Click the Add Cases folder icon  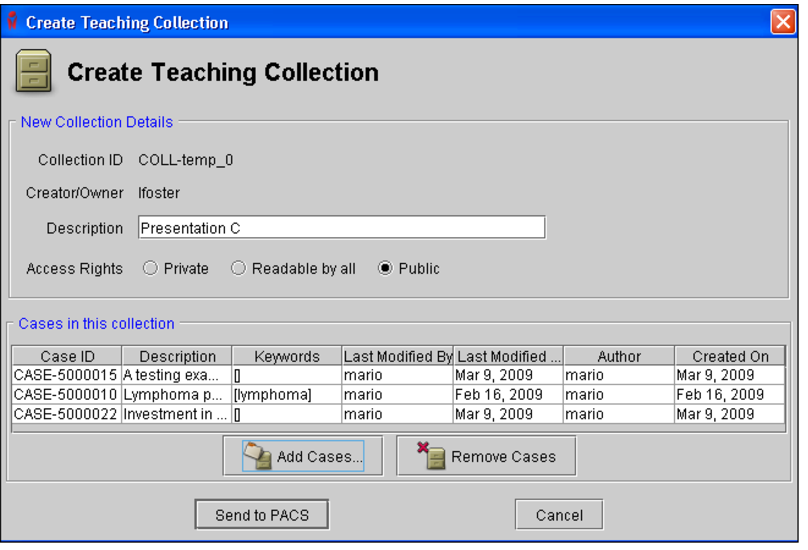tap(258, 456)
